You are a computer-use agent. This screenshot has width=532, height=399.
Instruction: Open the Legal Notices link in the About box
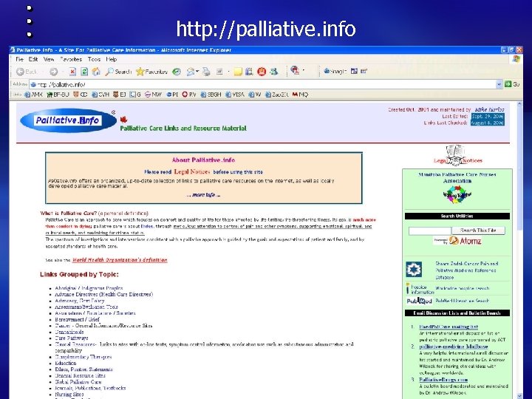click(x=191, y=171)
